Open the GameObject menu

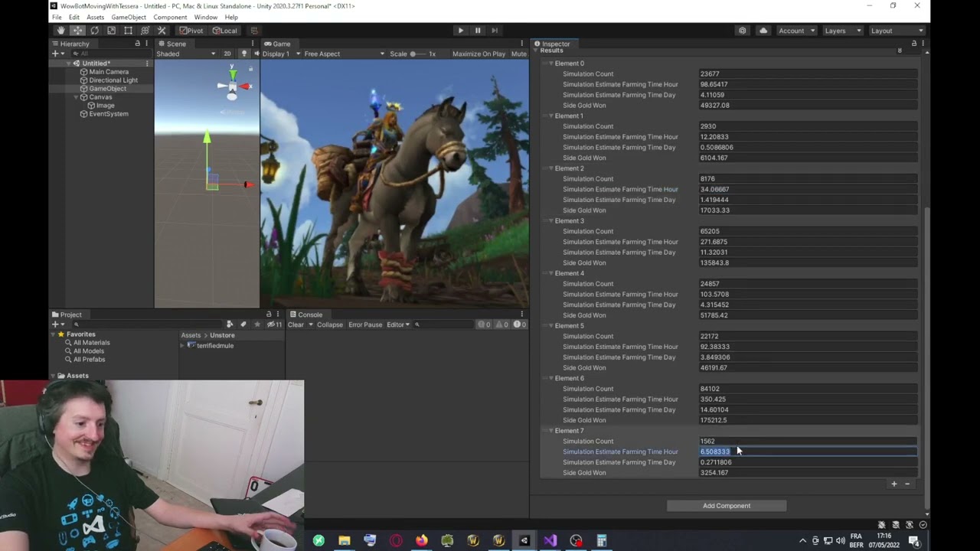(x=129, y=17)
